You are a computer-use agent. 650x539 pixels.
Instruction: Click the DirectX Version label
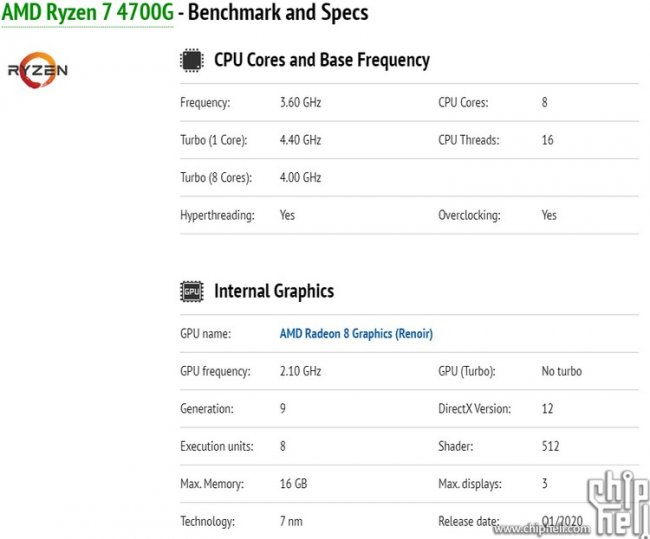(x=474, y=409)
